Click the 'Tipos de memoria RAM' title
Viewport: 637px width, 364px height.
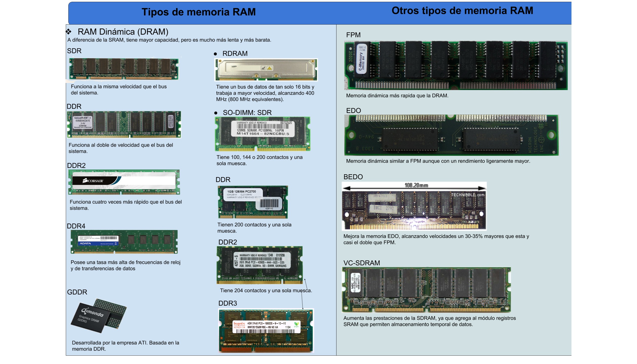pos(199,12)
